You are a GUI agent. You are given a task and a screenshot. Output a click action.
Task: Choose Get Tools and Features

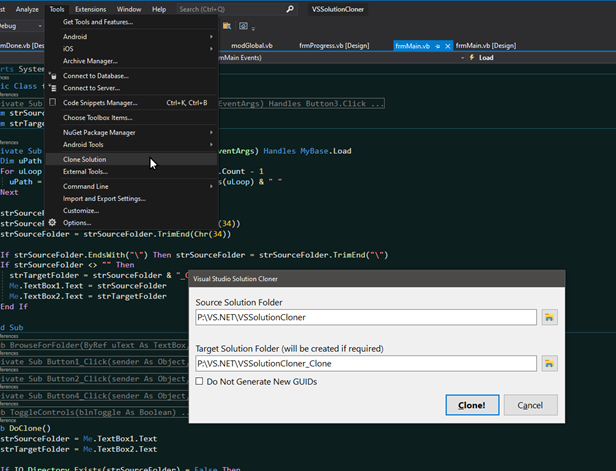(132, 22)
